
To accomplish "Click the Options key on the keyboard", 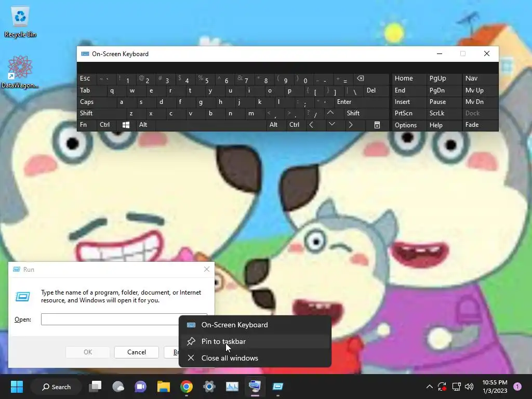I will (x=408, y=125).
